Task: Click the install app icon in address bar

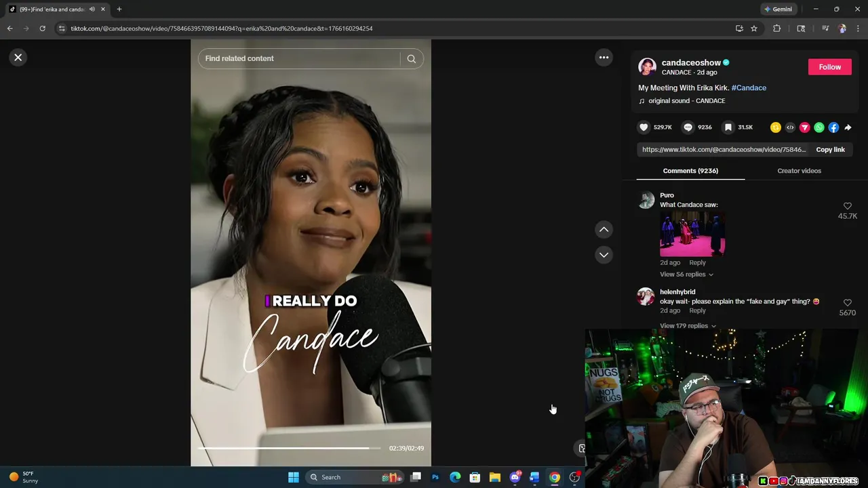Action: tap(739, 28)
